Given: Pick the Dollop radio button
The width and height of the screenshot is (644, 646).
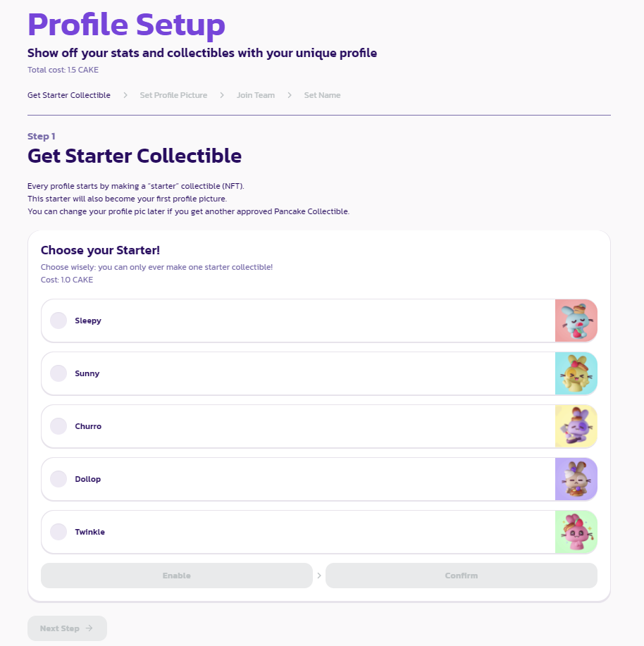Looking at the screenshot, I should (58, 479).
